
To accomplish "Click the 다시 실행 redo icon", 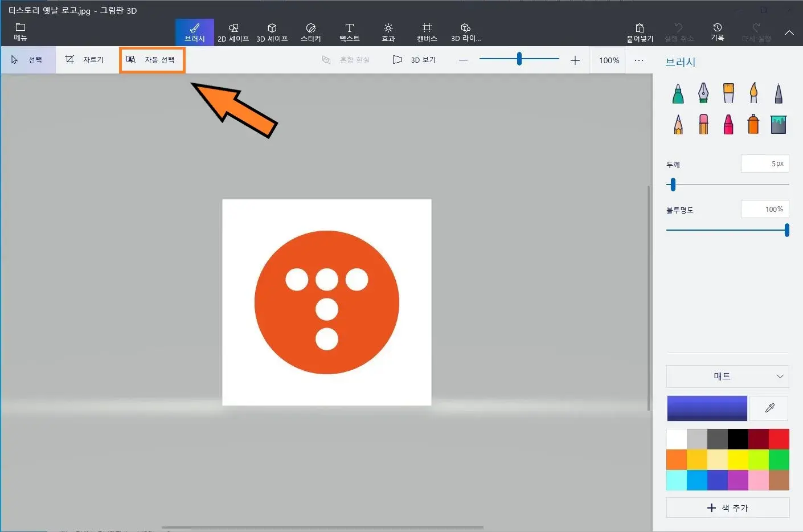I will (756, 32).
